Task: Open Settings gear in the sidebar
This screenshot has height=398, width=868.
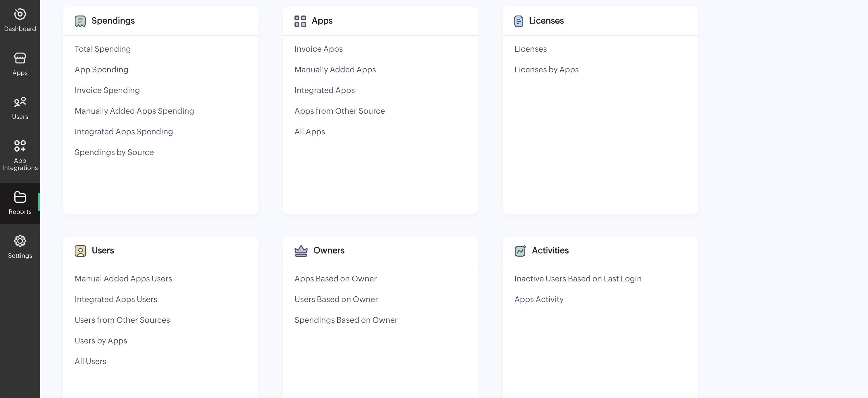Action: coord(20,247)
